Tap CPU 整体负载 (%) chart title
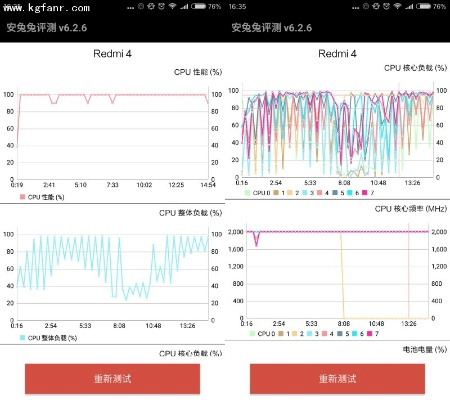The width and height of the screenshot is (450, 400). (191, 213)
